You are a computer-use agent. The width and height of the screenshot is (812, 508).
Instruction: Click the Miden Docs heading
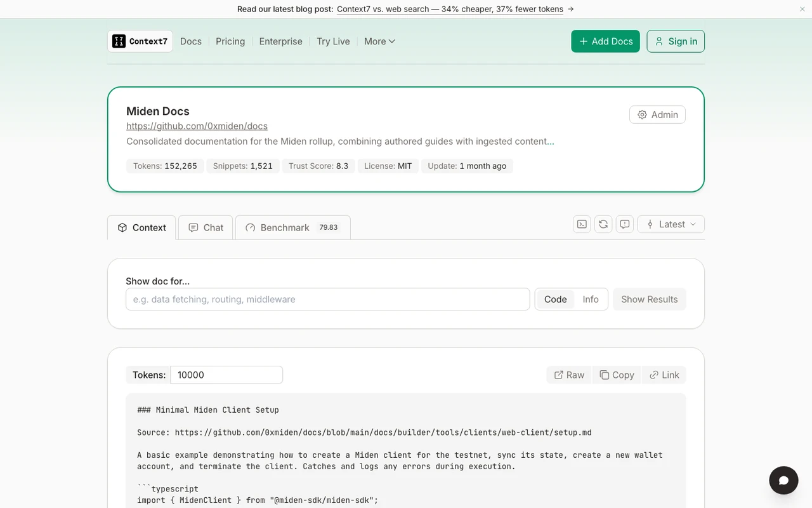coord(158,111)
